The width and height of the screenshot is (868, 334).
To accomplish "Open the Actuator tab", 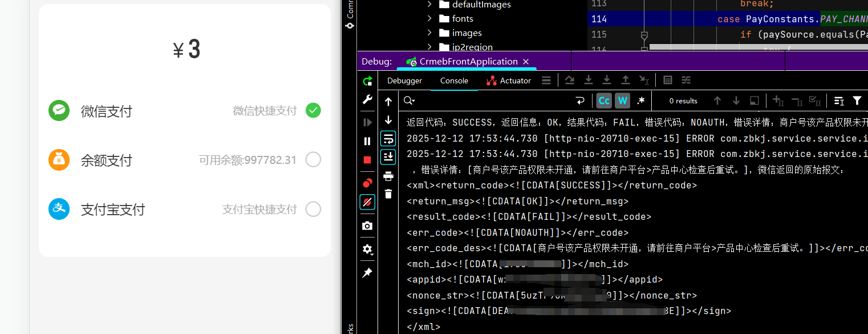I will (508, 81).
